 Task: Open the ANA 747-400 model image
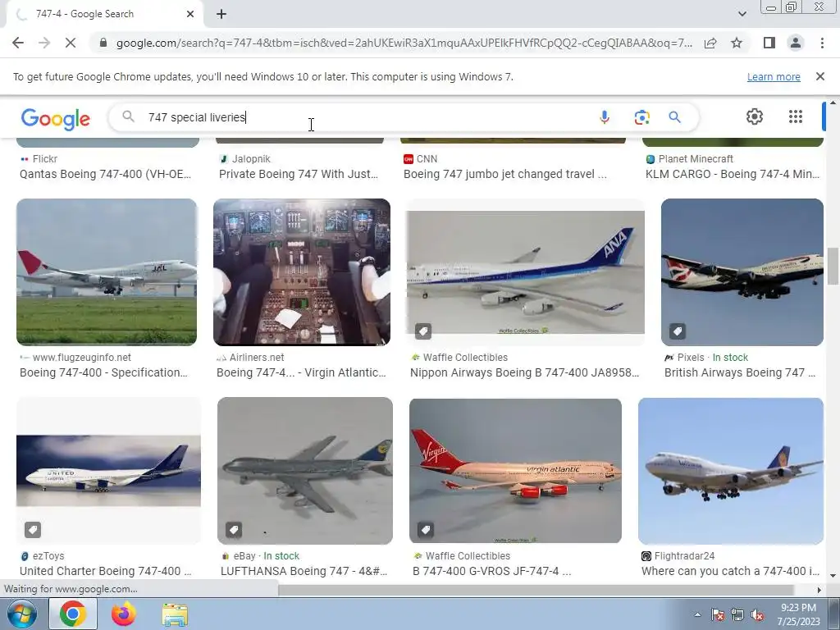(x=526, y=272)
